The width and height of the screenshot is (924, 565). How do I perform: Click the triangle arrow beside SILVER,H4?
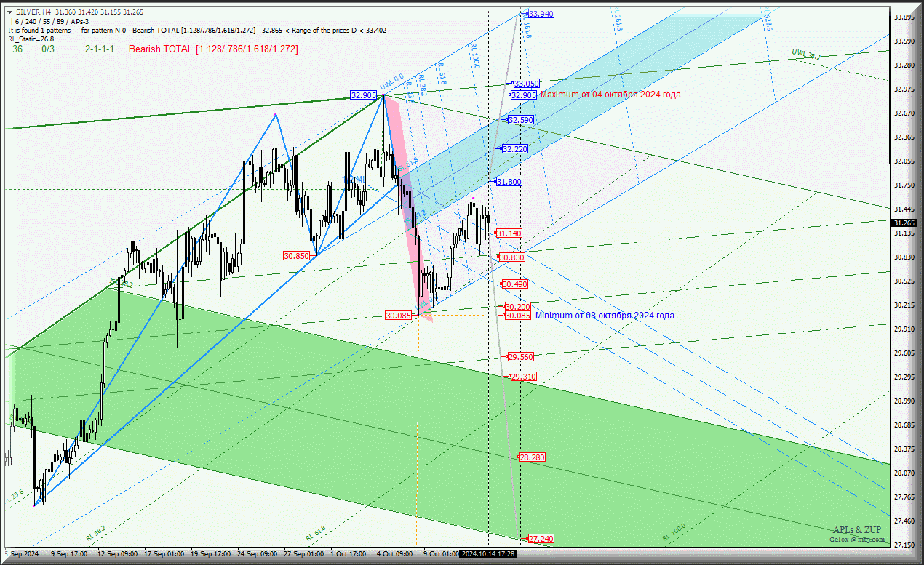tap(10, 12)
